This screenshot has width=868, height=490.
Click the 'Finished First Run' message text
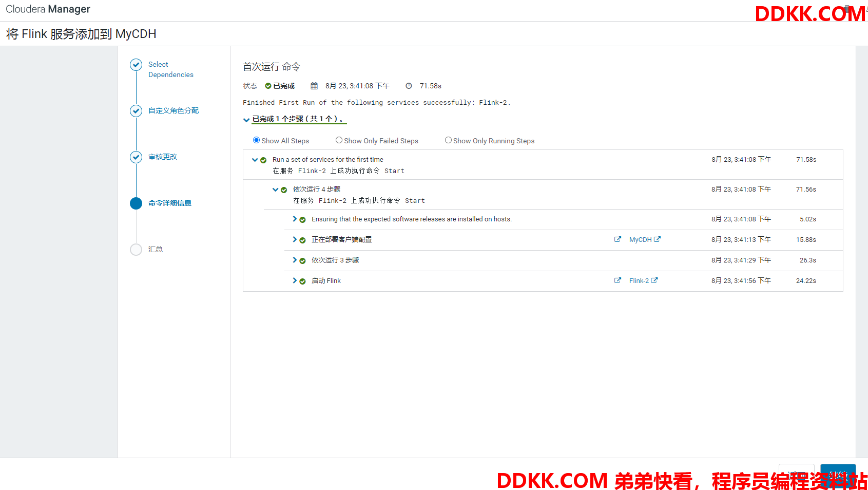[x=377, y=103]
